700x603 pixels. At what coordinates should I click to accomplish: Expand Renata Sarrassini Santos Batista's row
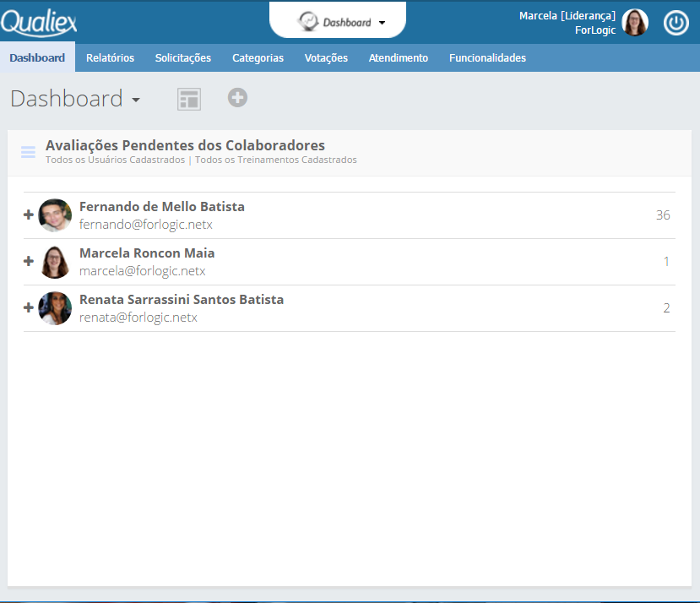(29, 308)
